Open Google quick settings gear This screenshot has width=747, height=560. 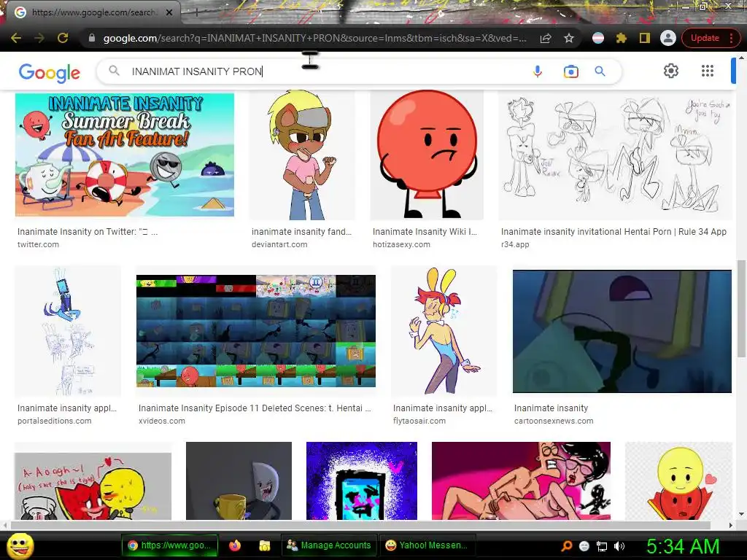click(x=671, y=71)
